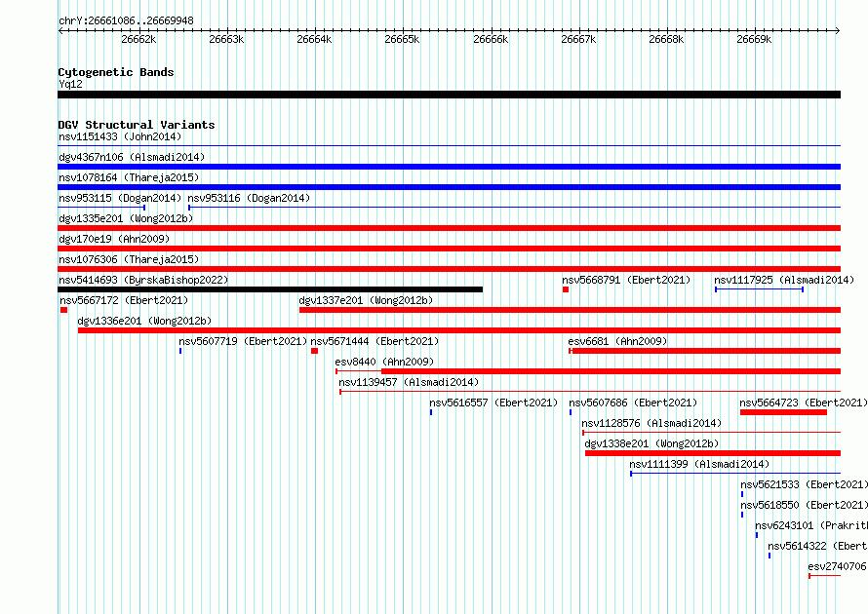
Task: Click the nsv953115 (Dogan2014) label
Action: [x=120, y=198]
